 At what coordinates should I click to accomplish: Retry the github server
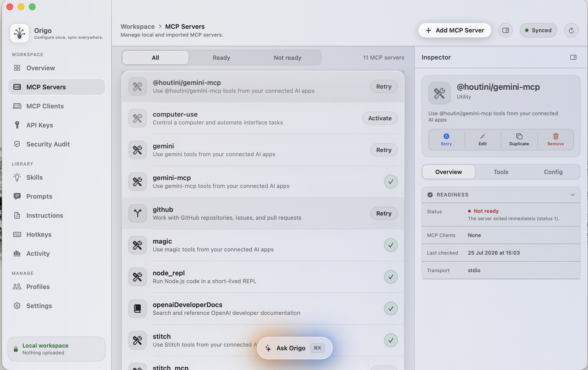pos(384,213)
